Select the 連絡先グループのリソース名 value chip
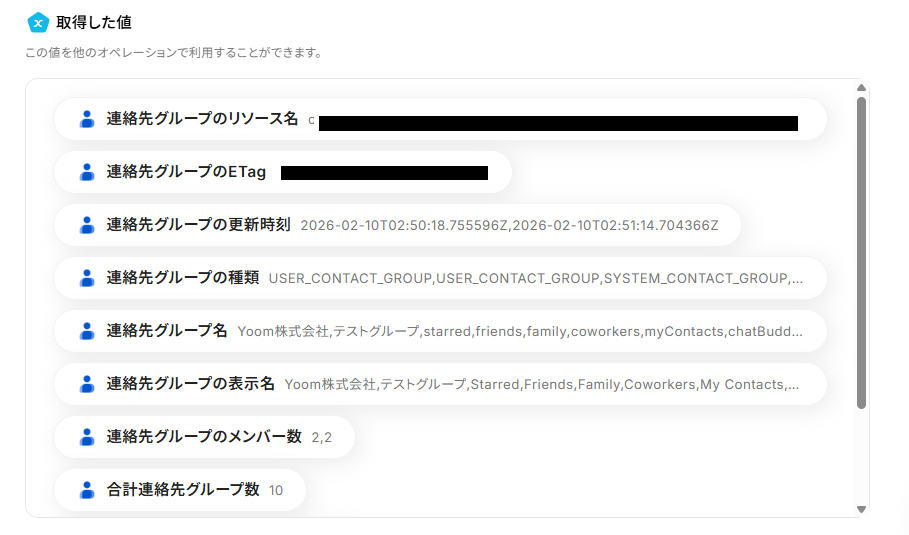 (440, 119)
